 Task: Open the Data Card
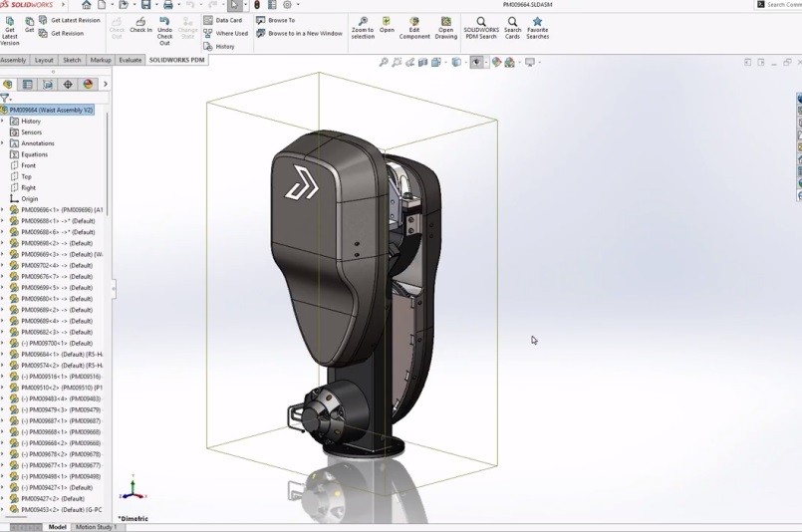pyautogui.click(x=223, y=21)
